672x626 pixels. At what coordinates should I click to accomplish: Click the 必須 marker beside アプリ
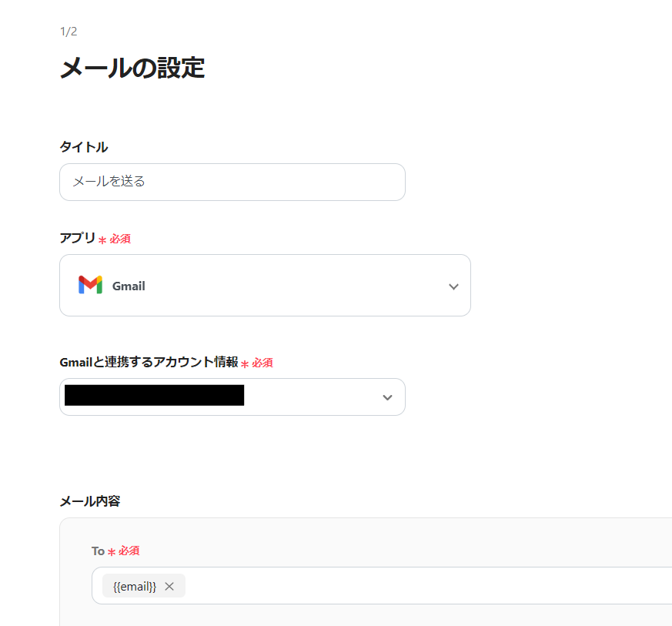(119, 239)
